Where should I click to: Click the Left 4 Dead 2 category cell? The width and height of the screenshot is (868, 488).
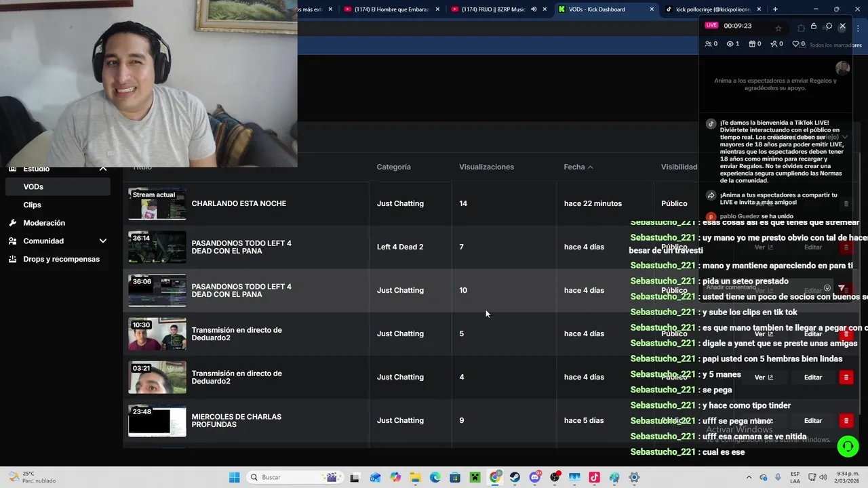400,247
